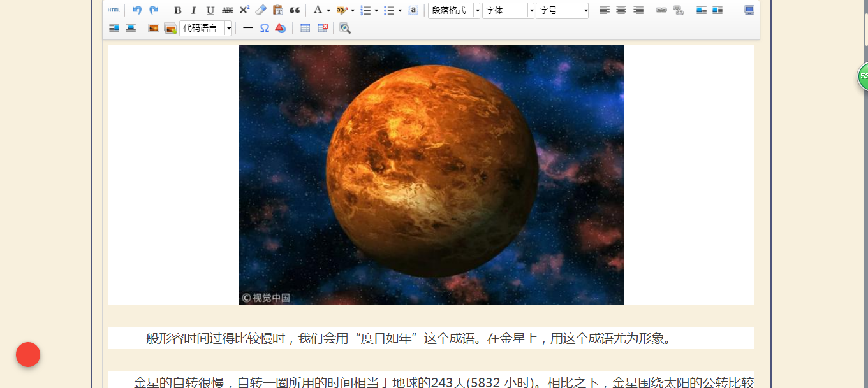Toggle bold formatting

178,10
